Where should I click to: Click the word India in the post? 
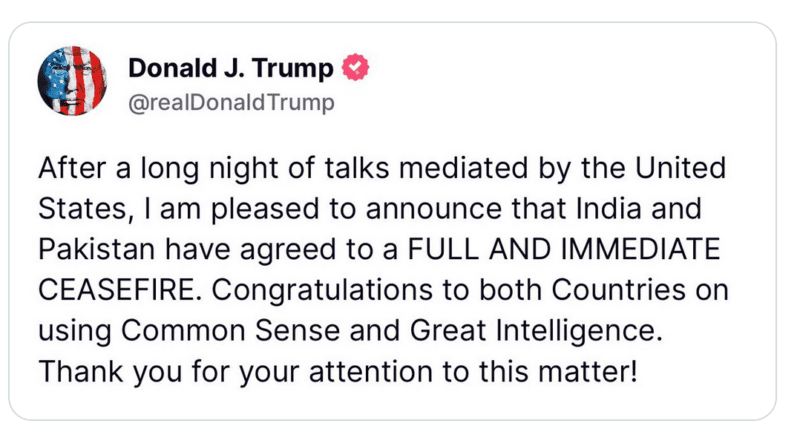608,209
